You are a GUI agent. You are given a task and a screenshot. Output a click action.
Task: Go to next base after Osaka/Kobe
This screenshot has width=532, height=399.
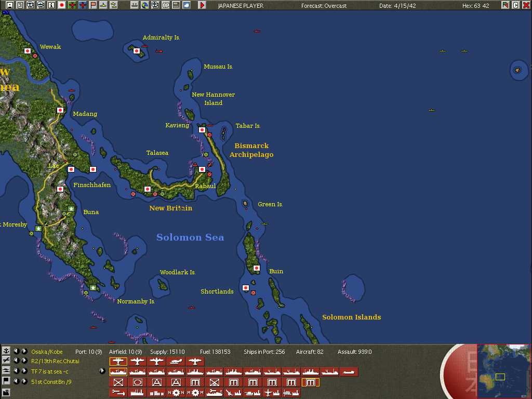tap(24, 351)
